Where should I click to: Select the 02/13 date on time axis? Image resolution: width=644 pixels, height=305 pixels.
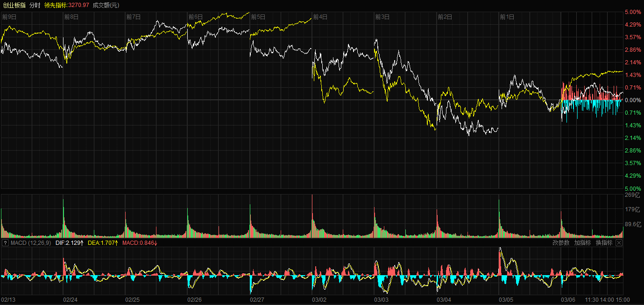[9, 300]
